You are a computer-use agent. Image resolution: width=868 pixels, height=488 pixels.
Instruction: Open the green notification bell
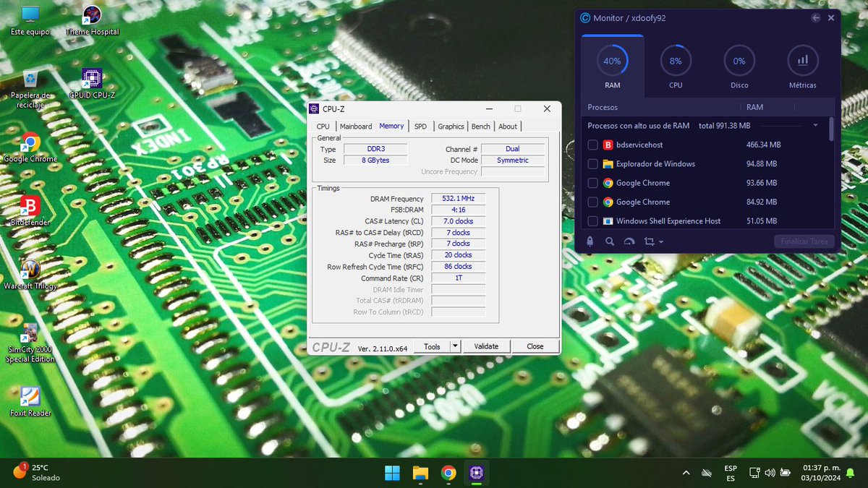pos(849,474)
